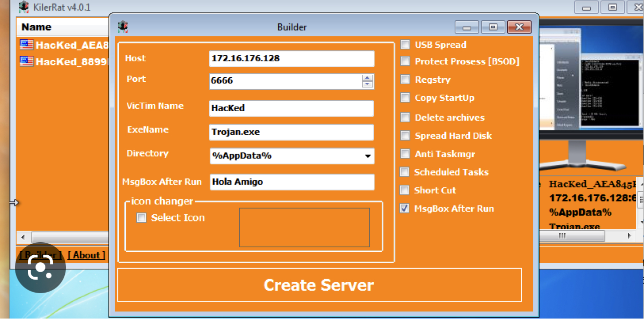Open the [ Builder ] link in main window
Viewport: 644px width, 331px height.
coord(41,255)
